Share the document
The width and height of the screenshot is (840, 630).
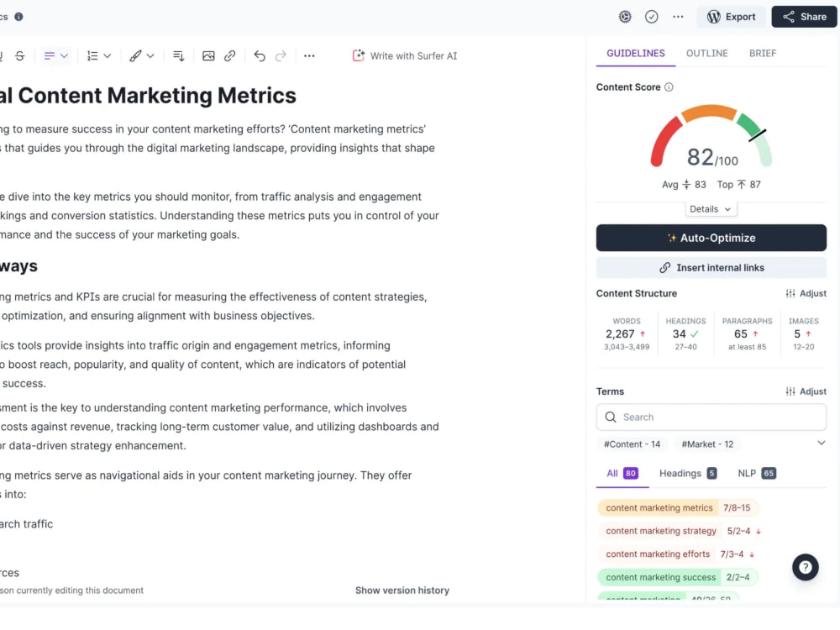[804, 17]
